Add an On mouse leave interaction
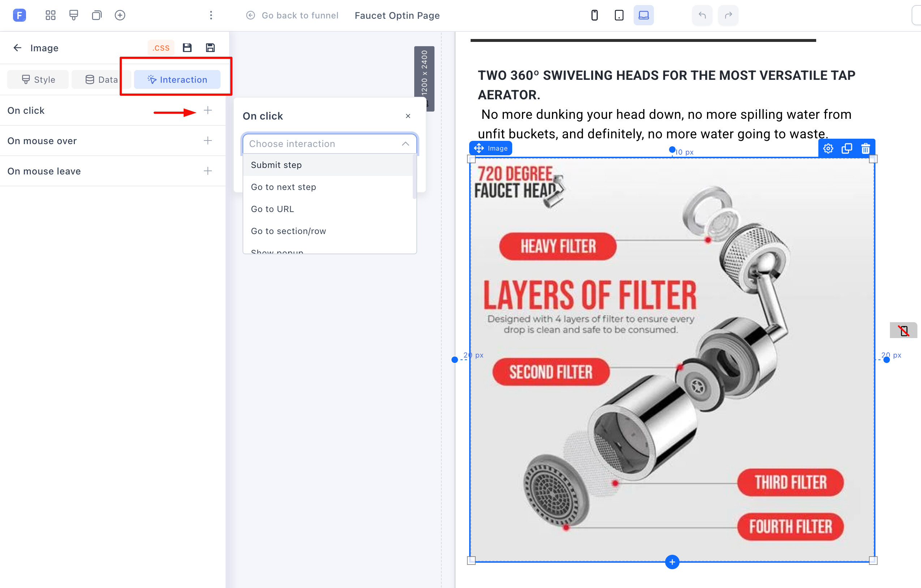 208,171
